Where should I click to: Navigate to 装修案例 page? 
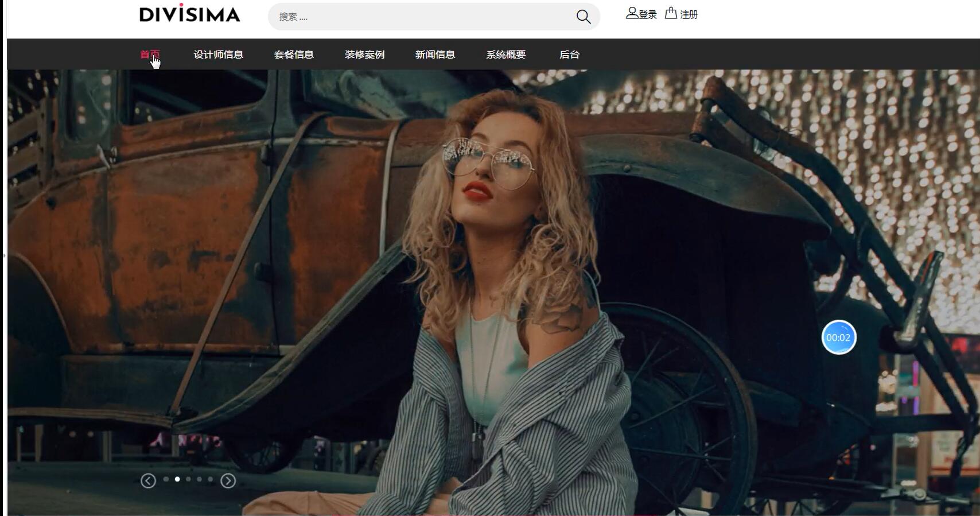[x=364, y=55]
